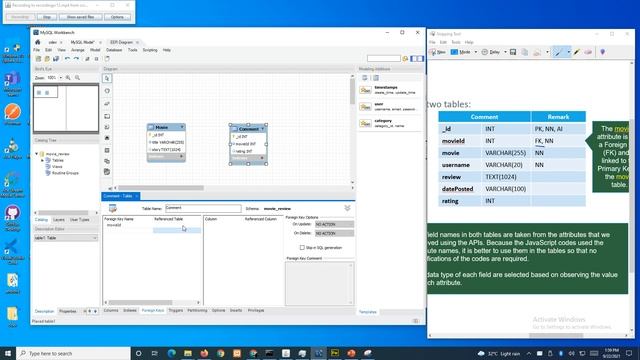Go to Workbench home screen icon
Screen dimensions: 640x360
[38, 42]
